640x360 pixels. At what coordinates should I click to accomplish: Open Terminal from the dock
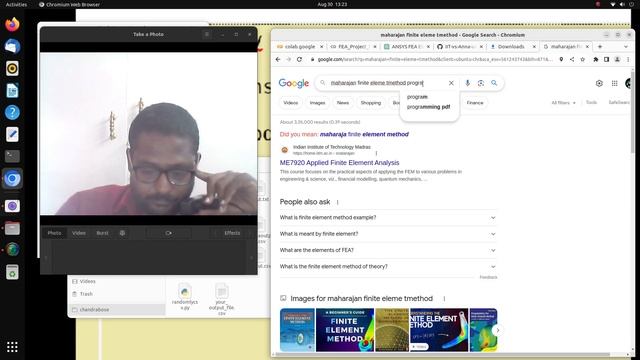pyautogui.click(x=12, y=156)
